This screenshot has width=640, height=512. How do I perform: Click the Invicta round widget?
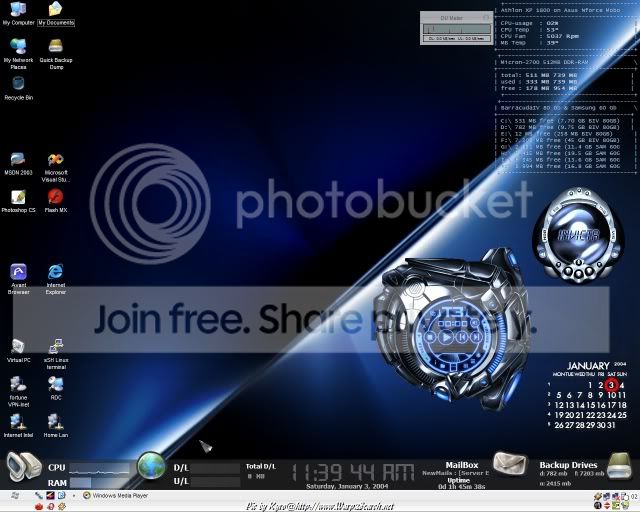(x=578, y=236)
